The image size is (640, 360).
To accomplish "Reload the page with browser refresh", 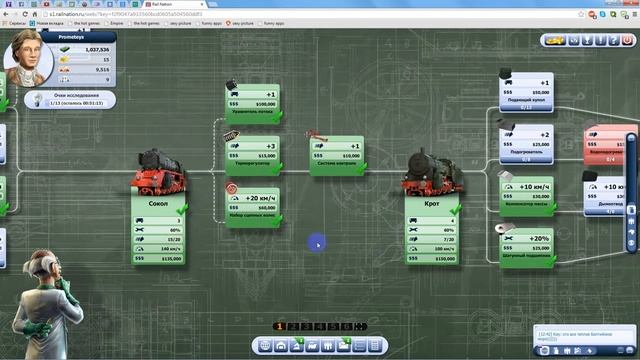I will [x=25, y=14].
